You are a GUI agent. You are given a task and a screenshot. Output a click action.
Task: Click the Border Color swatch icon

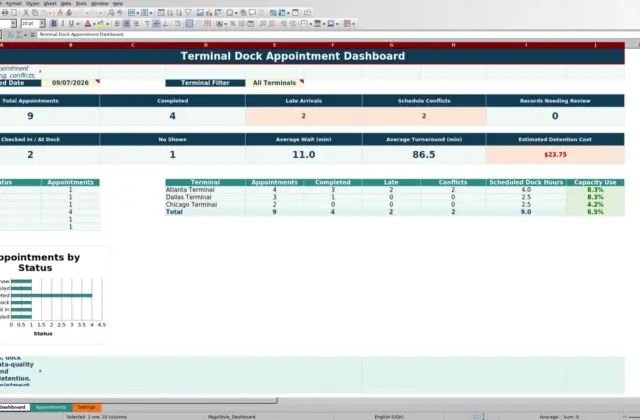click(331, 24)
